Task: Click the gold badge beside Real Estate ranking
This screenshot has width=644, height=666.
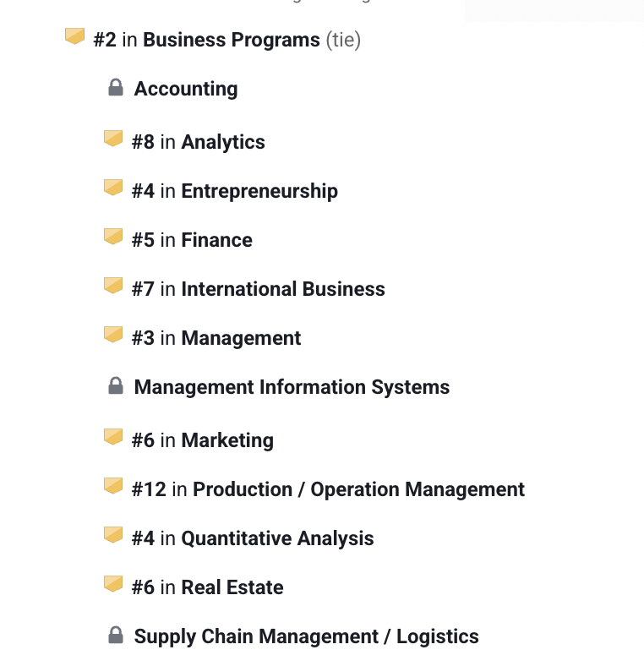Action: 113,584
